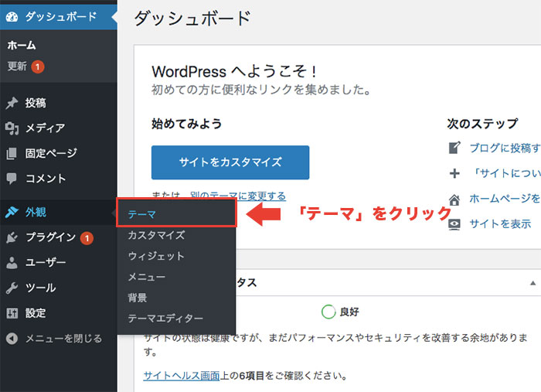Select メニュー in the 外観 flyout

147,277
